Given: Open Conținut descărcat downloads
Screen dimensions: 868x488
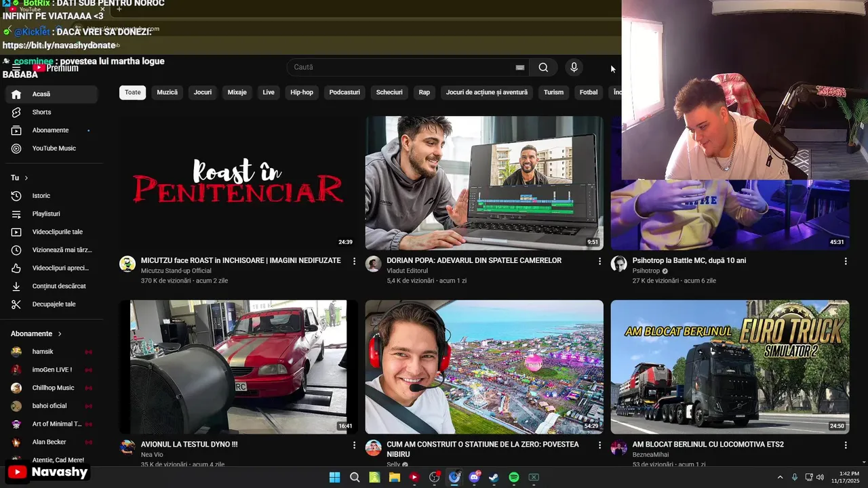Looking at the screenshot, I should [52, 286].
